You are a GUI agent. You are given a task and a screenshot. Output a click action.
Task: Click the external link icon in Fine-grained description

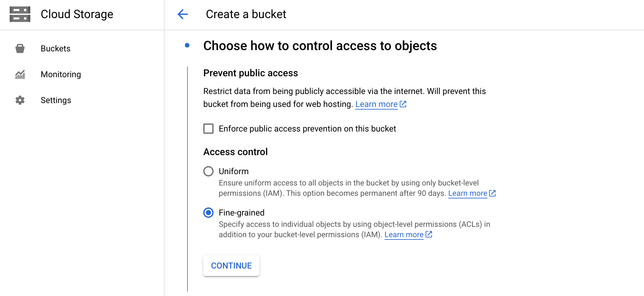pyautogui.click(x=428, y=234)
